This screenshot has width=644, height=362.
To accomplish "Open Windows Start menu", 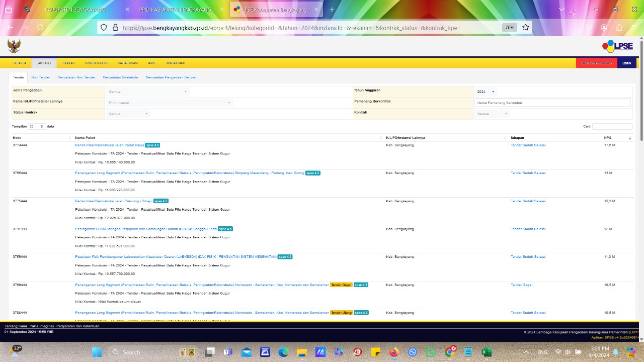I will click(97, 352).
